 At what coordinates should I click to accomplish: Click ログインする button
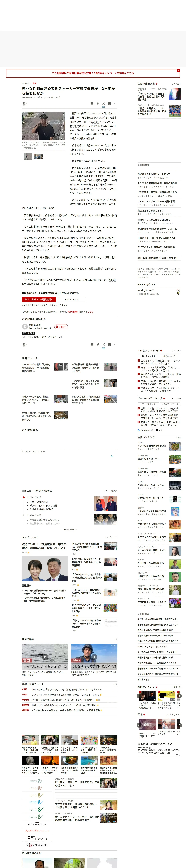pyautogui.click(x=72, y=300)
